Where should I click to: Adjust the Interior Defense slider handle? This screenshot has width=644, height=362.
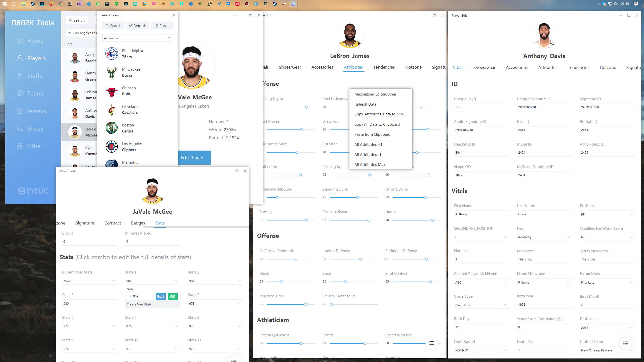tap(360, 259)
